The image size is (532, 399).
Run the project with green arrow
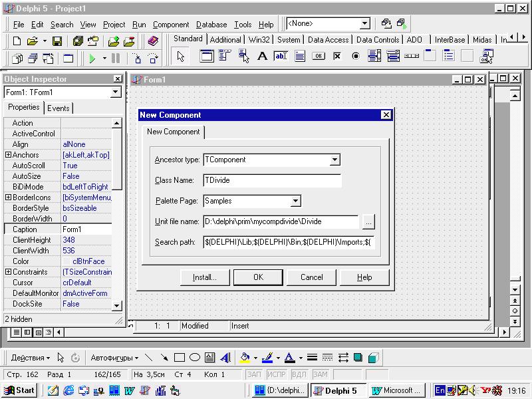pyautogui.click(x=92, y=59)
